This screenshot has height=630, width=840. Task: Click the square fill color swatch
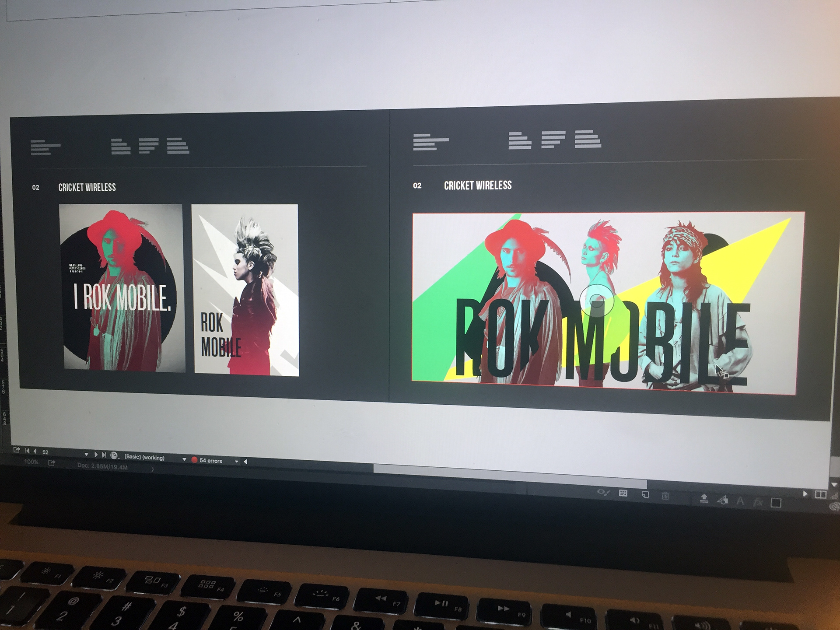776,503
